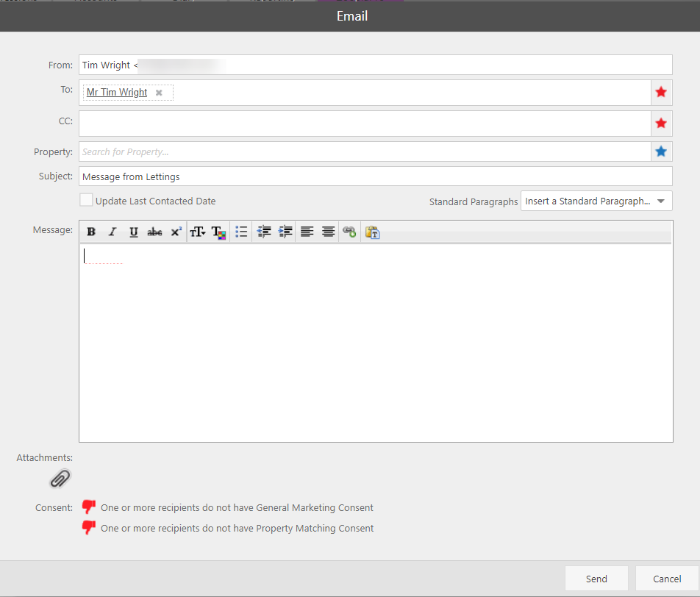
Task: Open To recipients favourites red star
Action: point(661,93)
